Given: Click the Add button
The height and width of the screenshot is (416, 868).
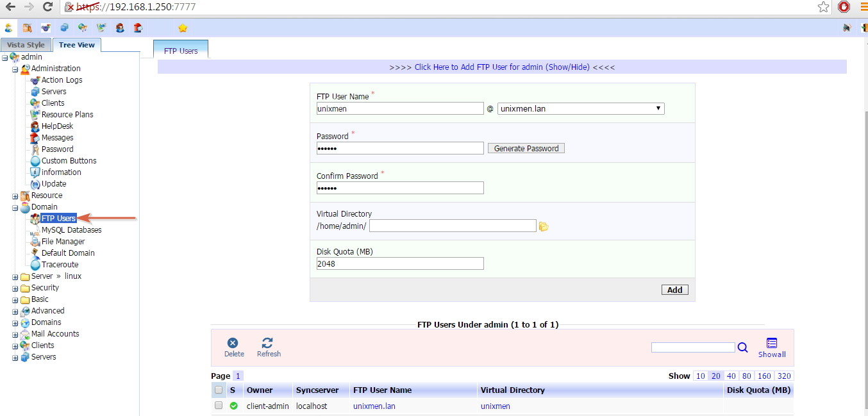Looking at the screenshot, I should pos(675,290).
